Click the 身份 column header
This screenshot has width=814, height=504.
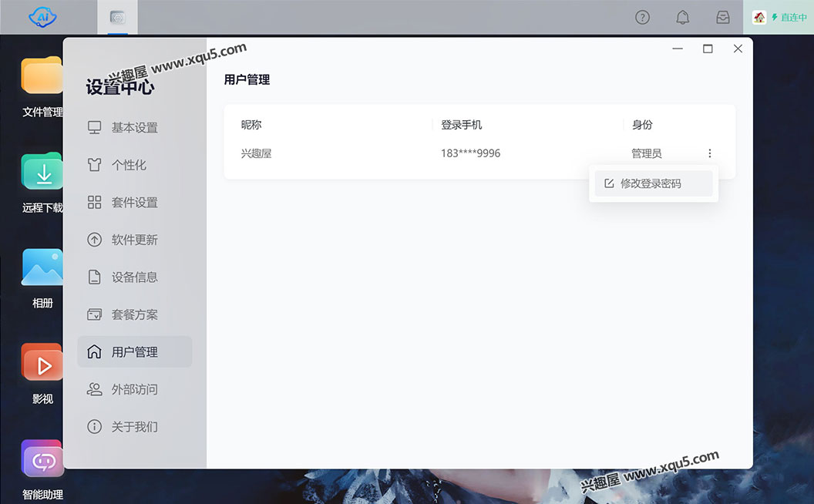point(642,125)
